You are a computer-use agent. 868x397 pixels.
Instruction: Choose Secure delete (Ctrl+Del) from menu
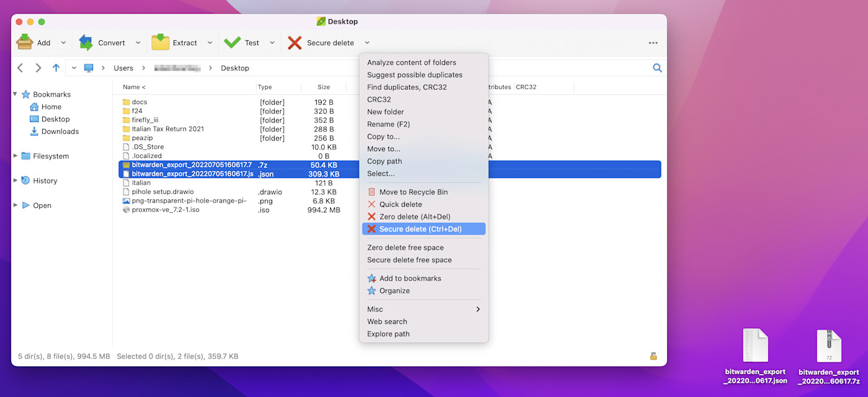click(x=420, y=229)
